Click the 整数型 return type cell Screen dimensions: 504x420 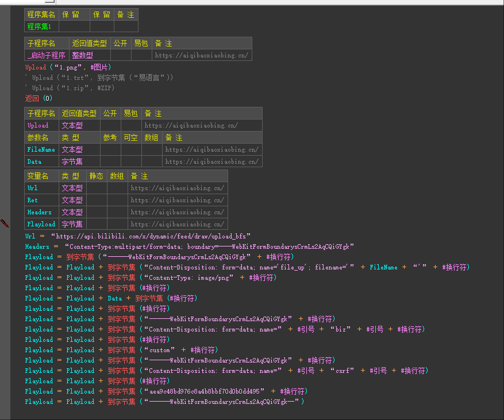click(x=90, y=55)
